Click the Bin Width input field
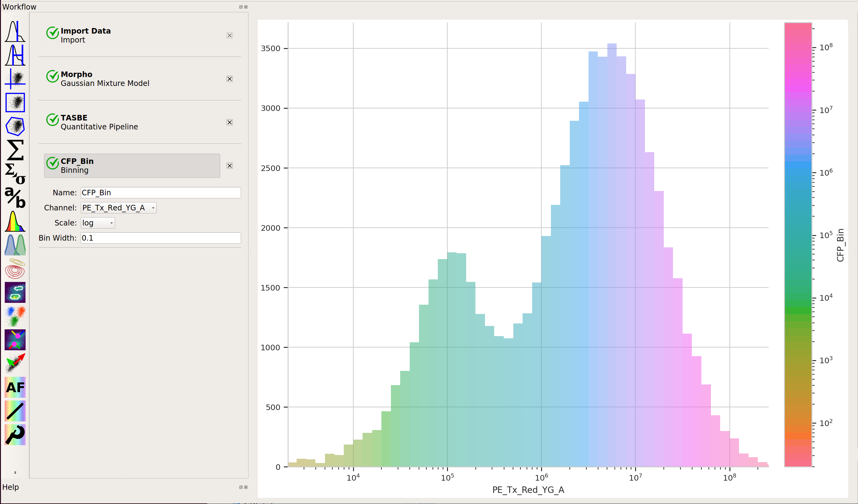This screenshot has width=858, height=504. (x=161, y=238)
